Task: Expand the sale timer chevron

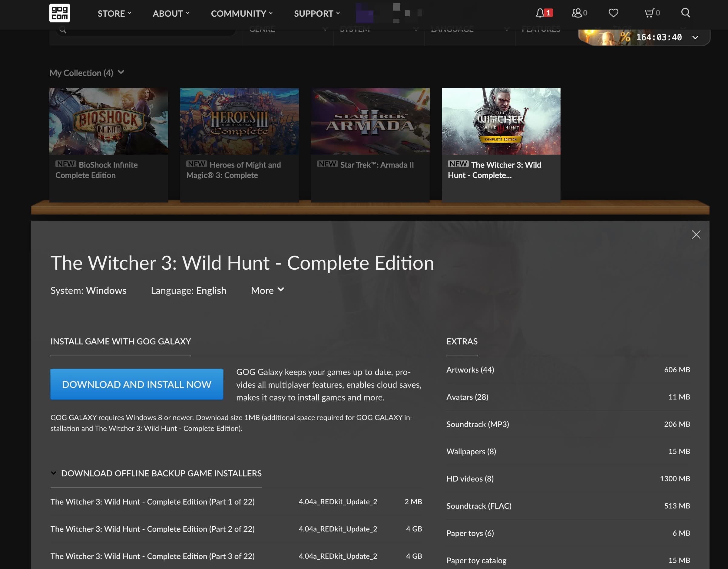Action: (x=695, y=38)
